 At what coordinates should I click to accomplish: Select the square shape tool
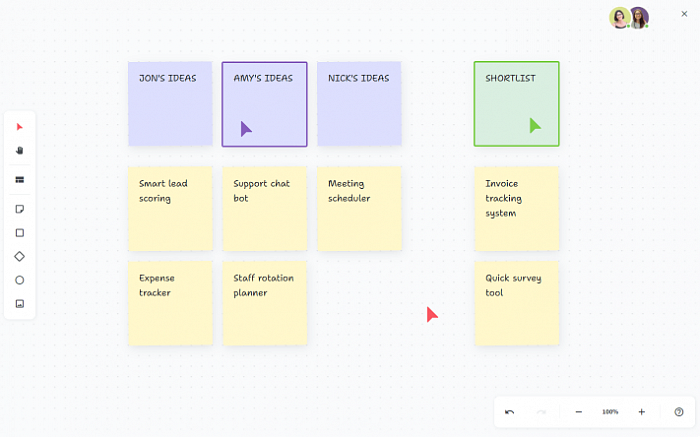point(19,233)
